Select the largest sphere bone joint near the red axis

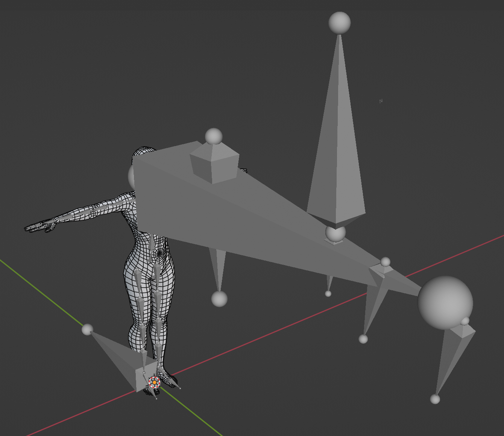tap(445, 303)
